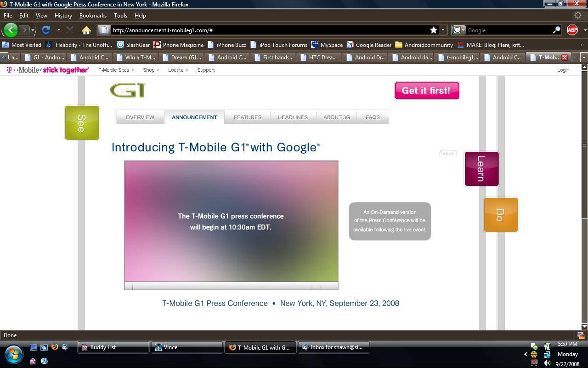This screenshot has width=588, height=368.
Task: Click the network connection tray icon
Action: (547, 355)
